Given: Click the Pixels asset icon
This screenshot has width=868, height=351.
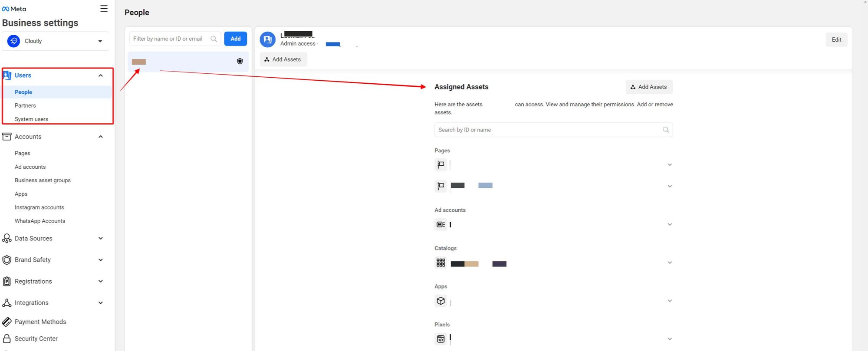Looking at the screenshot, I should [x=441, y=339].
